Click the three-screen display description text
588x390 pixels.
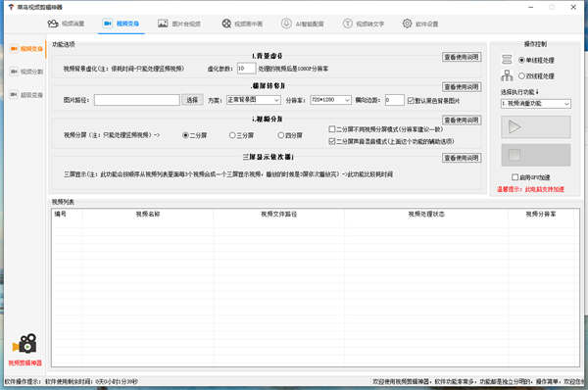(x=228, y=174)
